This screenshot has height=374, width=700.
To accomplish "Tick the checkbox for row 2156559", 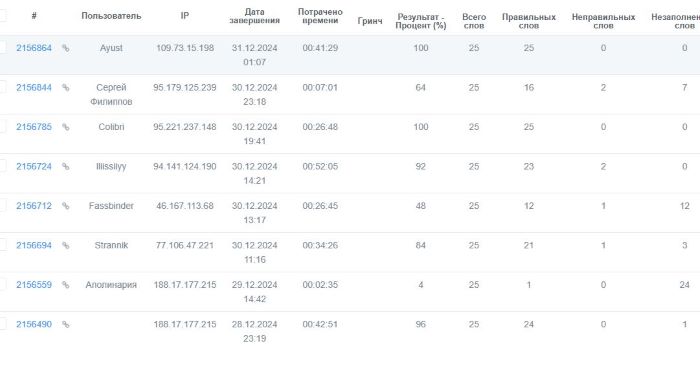I will (2, 284).
